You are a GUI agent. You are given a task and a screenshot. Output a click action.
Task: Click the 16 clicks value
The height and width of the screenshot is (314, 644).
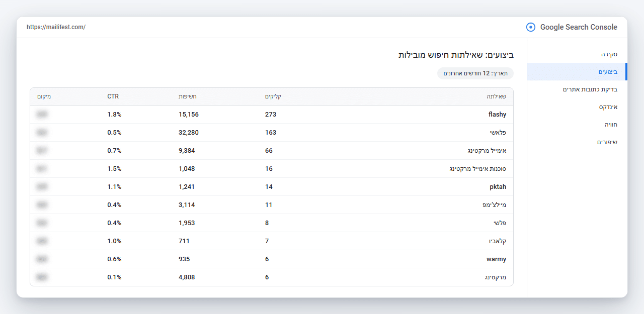coord(269,169)
